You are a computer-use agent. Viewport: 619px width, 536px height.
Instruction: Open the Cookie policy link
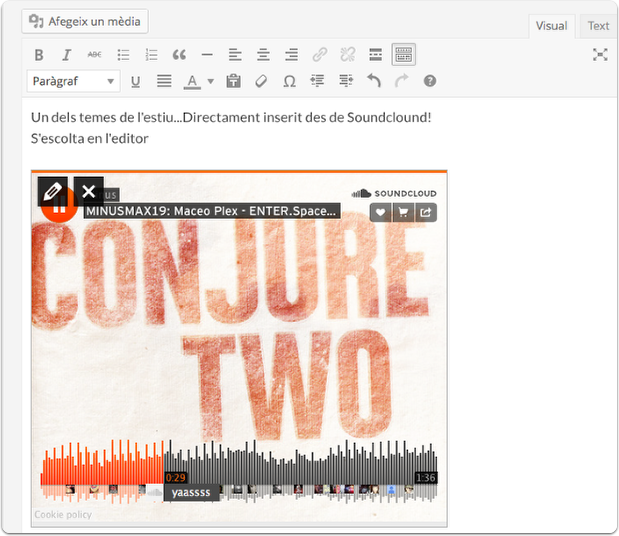click(x=63, y=515)
